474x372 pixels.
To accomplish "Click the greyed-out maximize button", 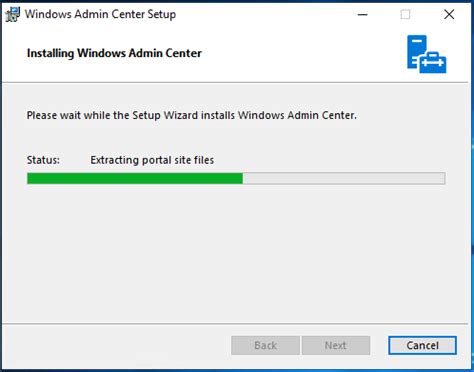I will click(405, 14).
